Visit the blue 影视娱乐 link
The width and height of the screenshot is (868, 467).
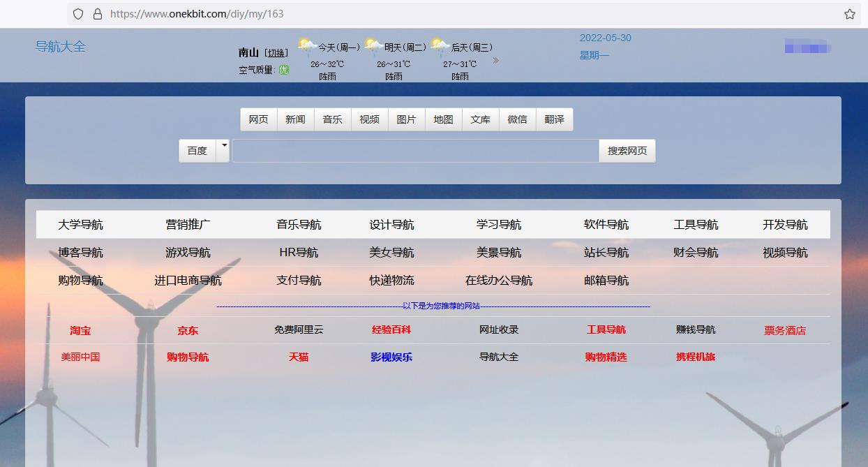click(391, 357)
